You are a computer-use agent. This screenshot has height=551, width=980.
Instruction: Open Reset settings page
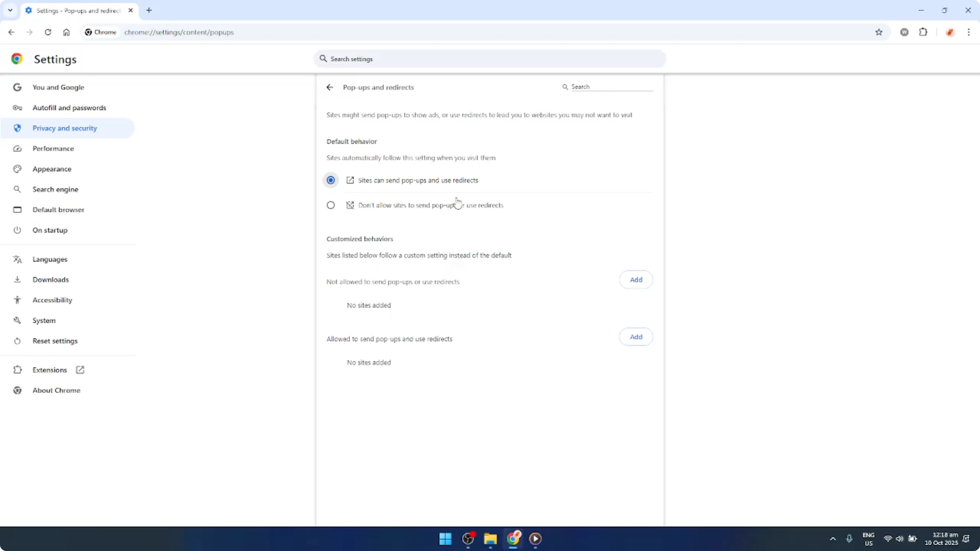[x=55, y=341]
